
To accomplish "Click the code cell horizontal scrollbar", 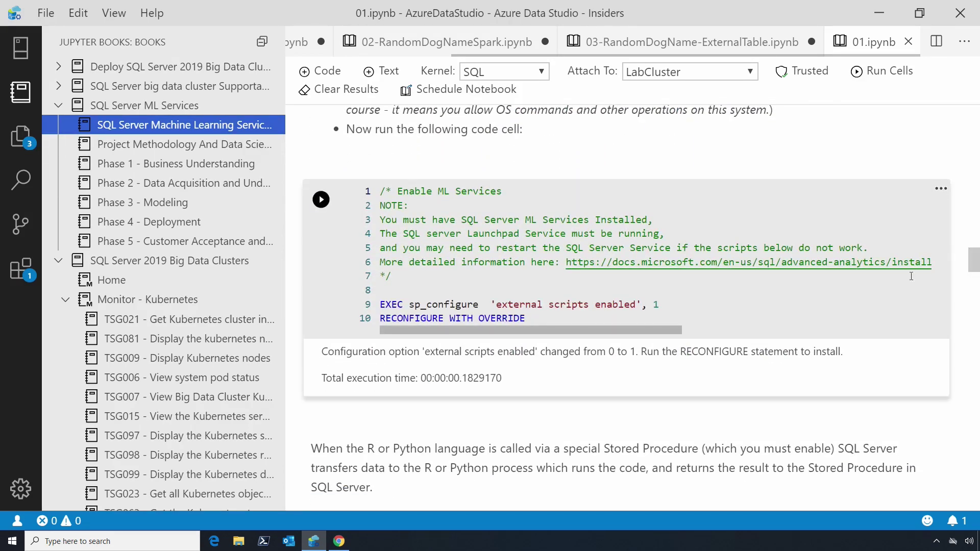I will pyautogui.click(x=530, y=330).
